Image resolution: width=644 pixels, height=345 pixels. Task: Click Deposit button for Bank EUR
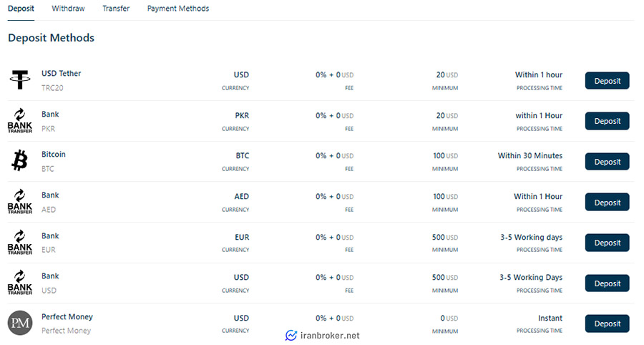tap(607, 243)
